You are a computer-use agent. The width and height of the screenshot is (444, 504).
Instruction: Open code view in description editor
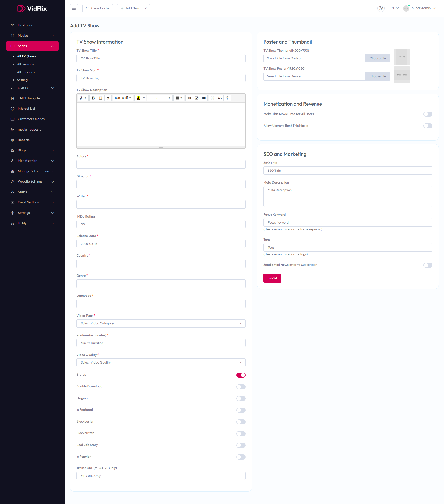pos(220,98)
